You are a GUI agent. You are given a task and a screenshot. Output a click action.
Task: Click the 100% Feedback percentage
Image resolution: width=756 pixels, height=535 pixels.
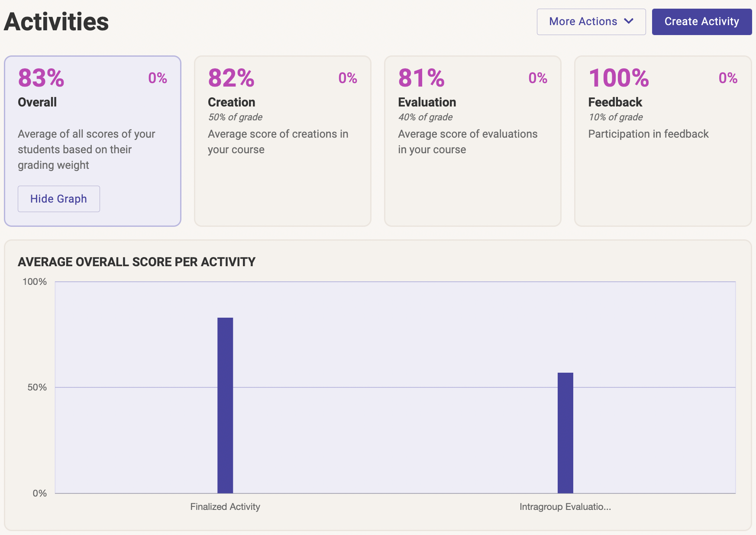point(618,79)
